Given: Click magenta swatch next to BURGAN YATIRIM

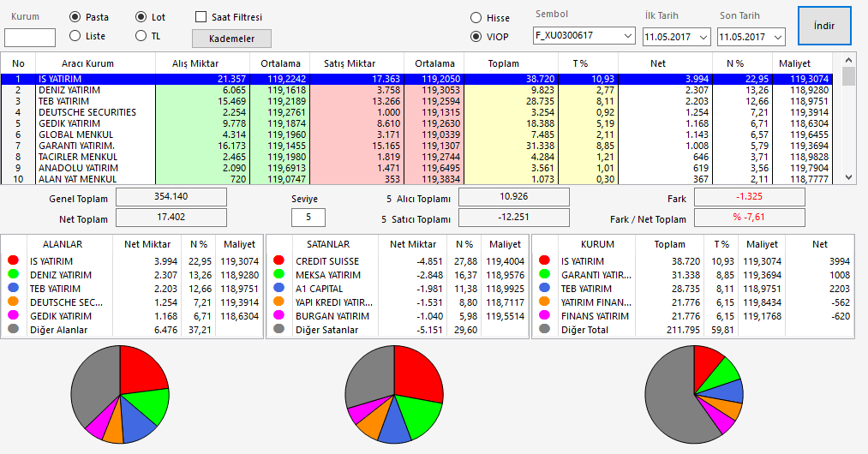Looking at the screenshot, I should [279, 315].
